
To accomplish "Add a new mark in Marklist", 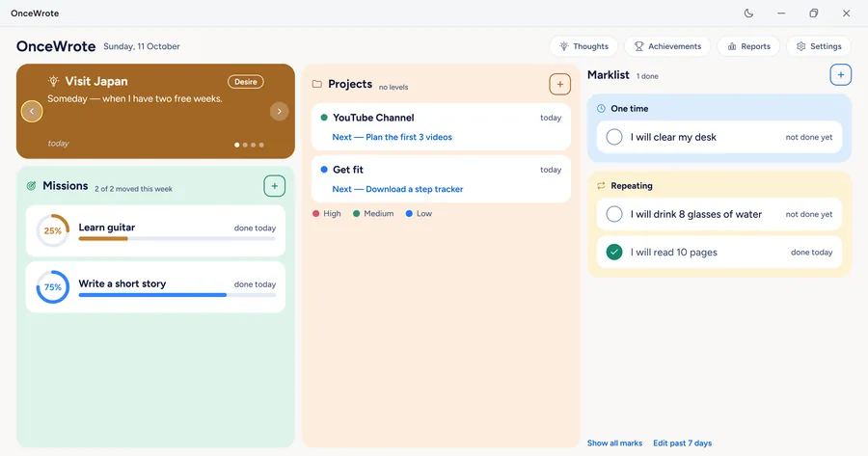I will pyautogui.click(x=840, y=74).
